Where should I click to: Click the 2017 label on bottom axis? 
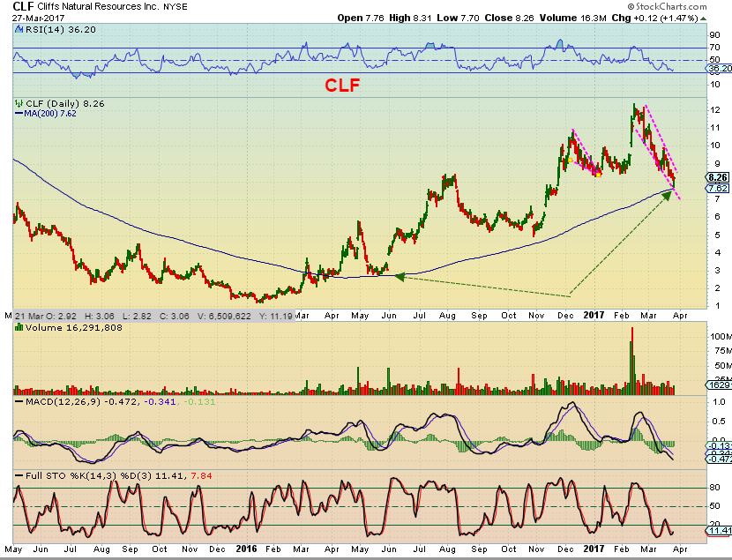tap(594, 549)
